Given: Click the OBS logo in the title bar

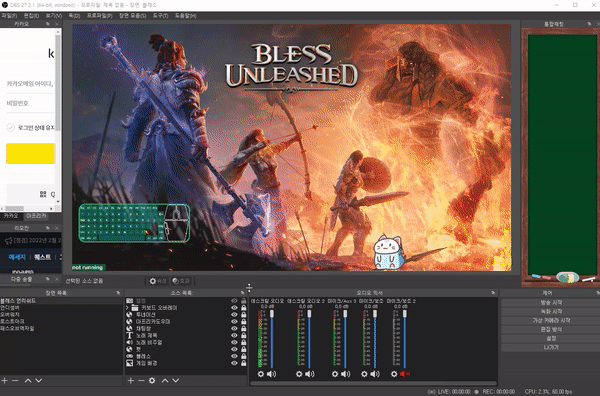Looking at the screenshot, I should (5, 5).
